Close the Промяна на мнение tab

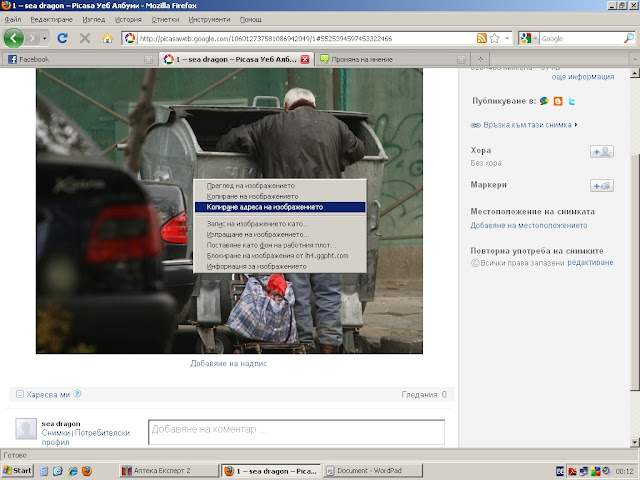[461, 60]
